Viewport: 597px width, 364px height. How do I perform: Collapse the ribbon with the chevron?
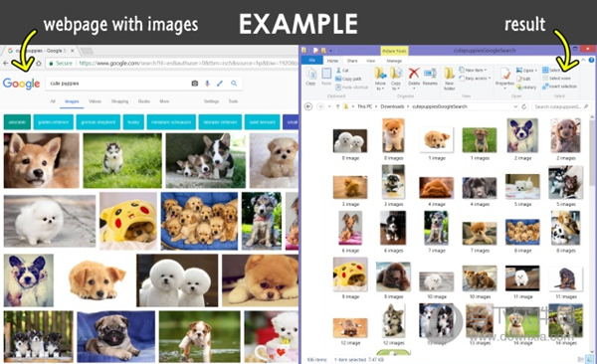coord(583,60)
